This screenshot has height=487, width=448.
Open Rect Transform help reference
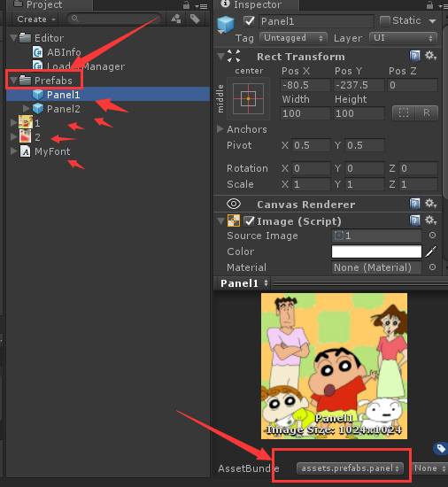[x=414, y=56]
